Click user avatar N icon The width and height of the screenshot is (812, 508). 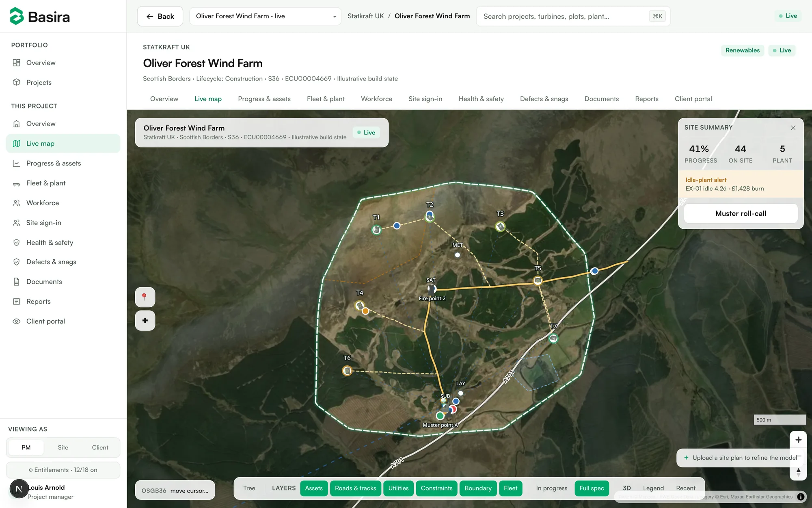(x=19, y=489)
